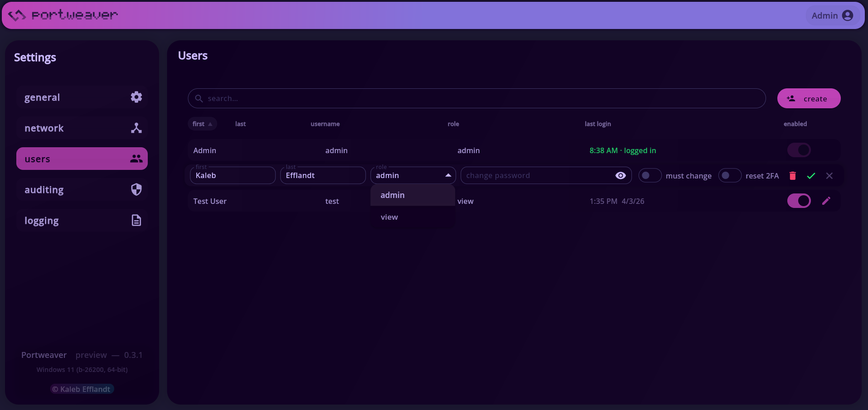
Task: Sort by username column header
Action: tap(325, 124)
